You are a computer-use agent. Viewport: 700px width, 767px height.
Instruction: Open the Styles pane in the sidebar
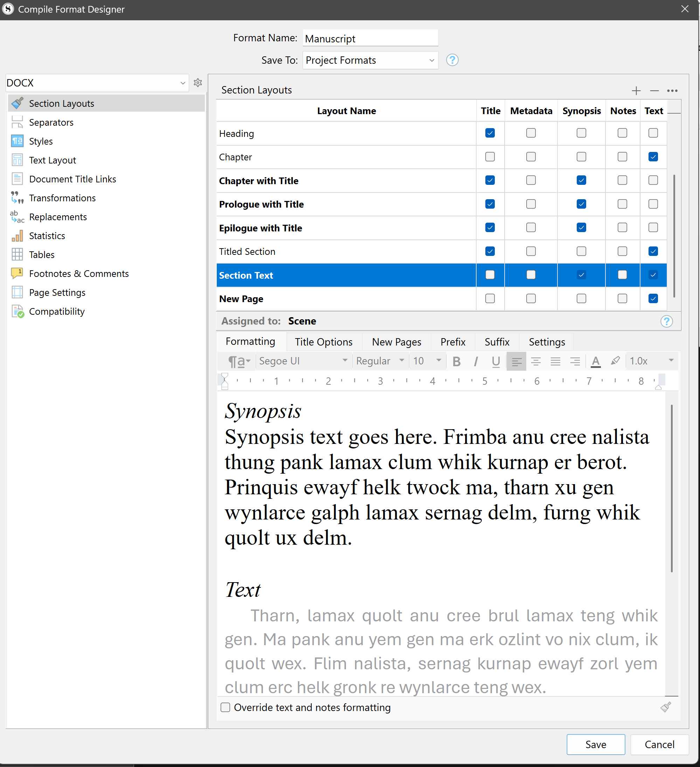coord(41,141)
